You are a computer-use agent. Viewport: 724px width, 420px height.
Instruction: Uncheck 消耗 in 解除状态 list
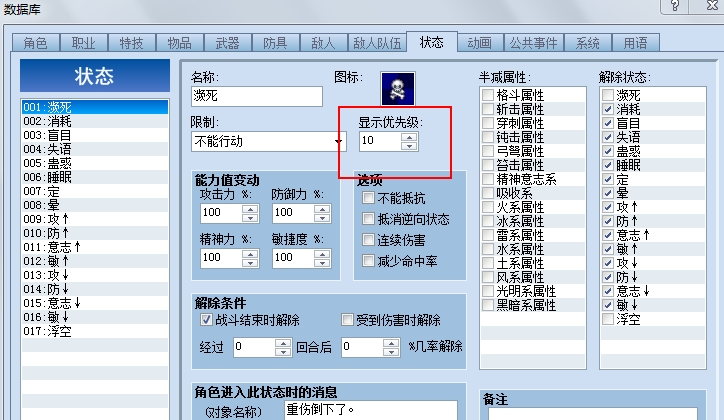click(608, 109)
